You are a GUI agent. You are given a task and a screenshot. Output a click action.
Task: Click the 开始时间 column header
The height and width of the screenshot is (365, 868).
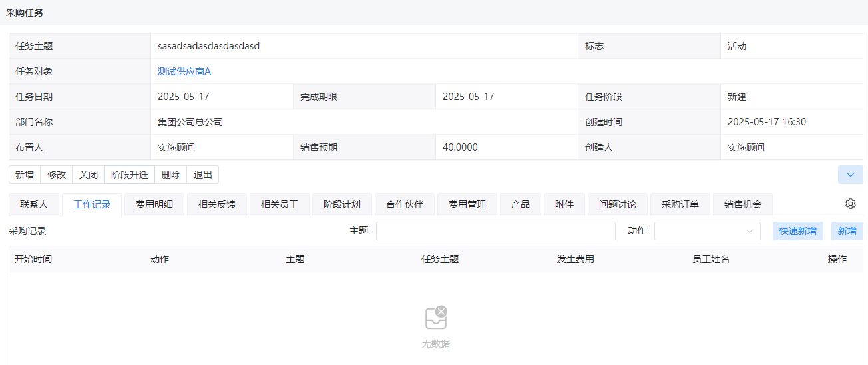33,259
